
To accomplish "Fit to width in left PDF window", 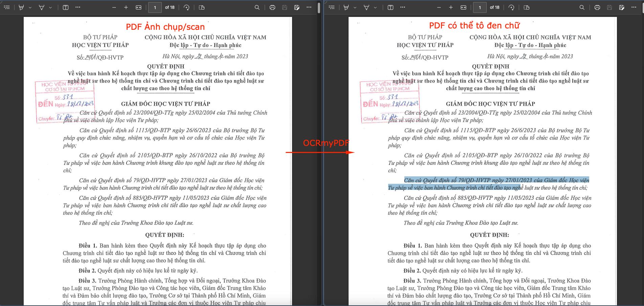I will (138, 7).
